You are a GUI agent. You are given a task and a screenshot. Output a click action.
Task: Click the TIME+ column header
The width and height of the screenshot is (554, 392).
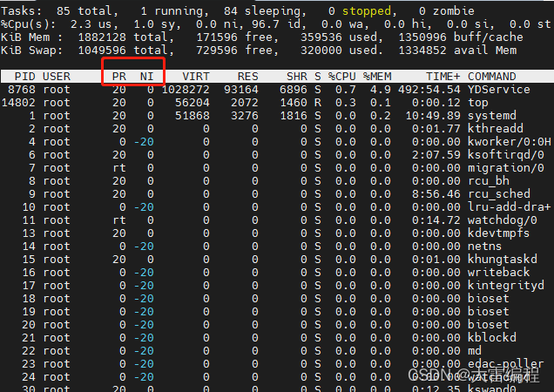443,77
